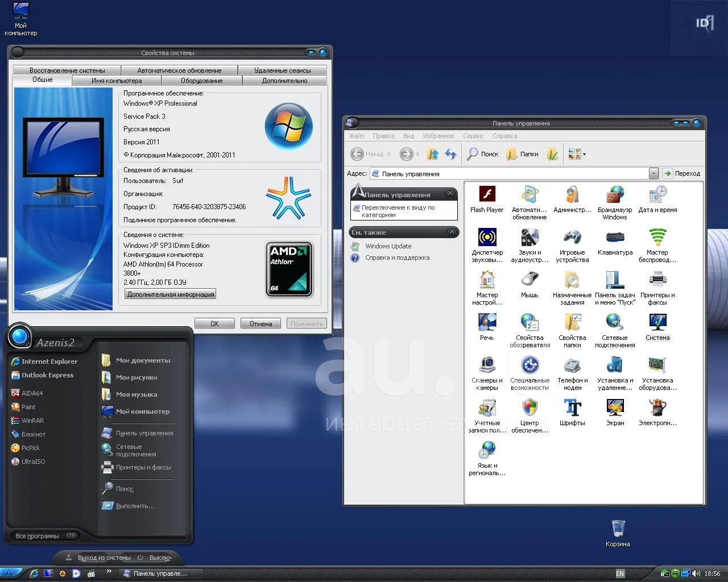
Task: Click Internet Explorer quick launch icon
Action: click(x=35, y=573)
